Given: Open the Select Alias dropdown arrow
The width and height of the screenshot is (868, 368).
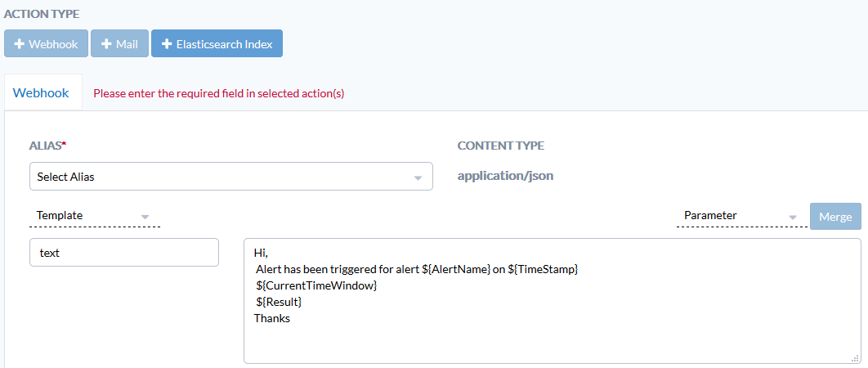Looking at the screenshot, I should click(418, 178).
